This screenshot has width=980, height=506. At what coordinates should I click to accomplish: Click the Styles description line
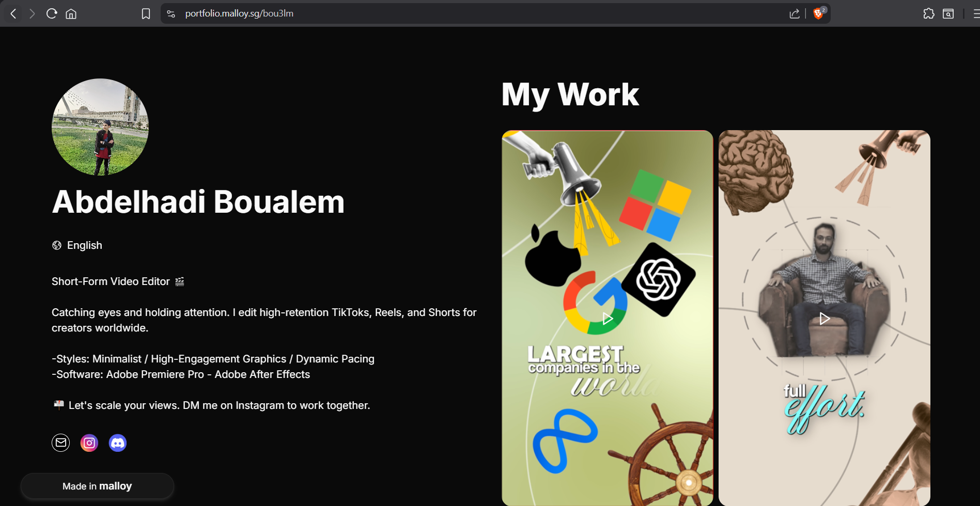click(x=213, y=359)
